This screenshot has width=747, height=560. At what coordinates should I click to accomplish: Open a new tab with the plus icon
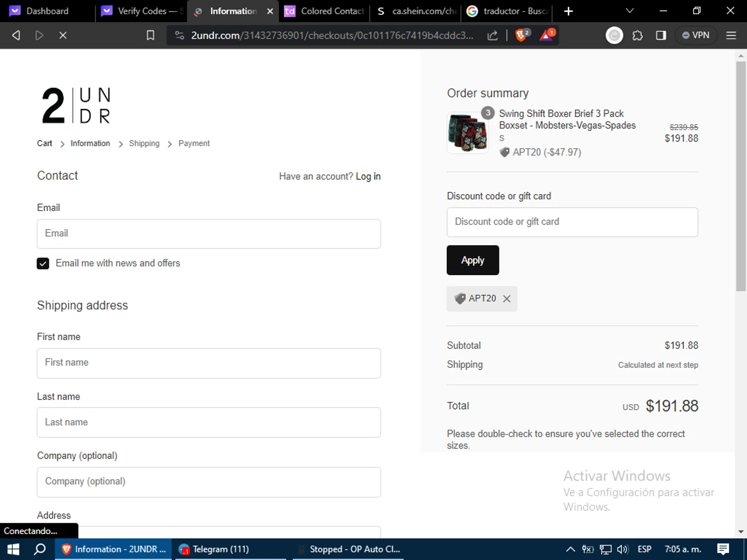(568, 11)
